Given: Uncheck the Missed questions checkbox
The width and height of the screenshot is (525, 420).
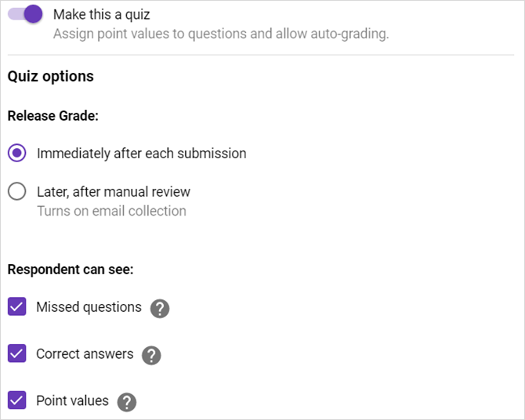Looking at the screenshot, I should (x=17, y=307).
